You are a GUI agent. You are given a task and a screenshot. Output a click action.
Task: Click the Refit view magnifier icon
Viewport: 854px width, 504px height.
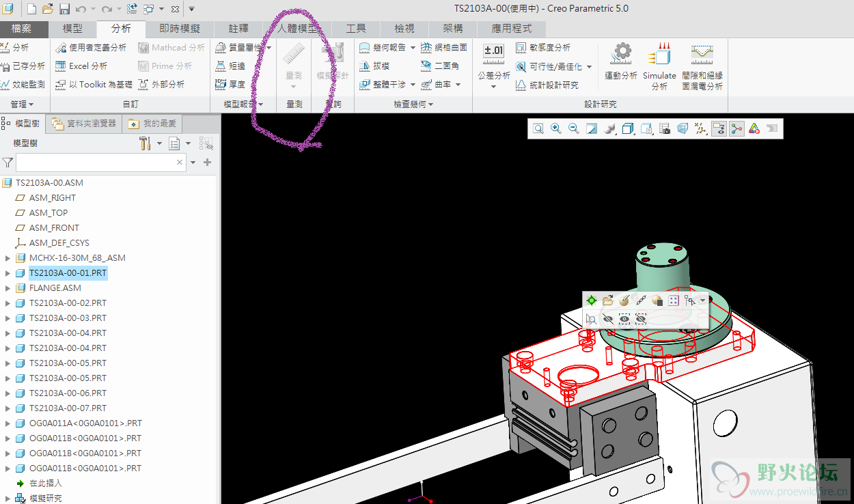tap(538, 128)
